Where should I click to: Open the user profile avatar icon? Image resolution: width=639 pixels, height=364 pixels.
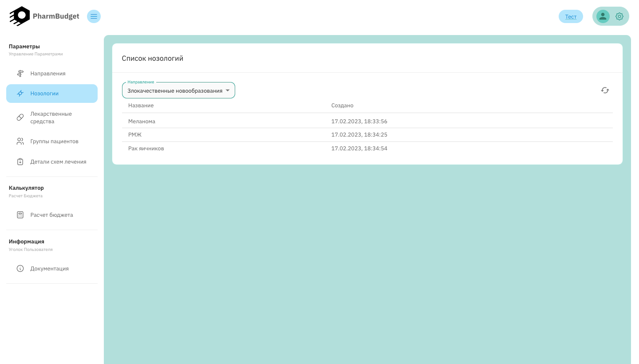[x=603, y=16]
